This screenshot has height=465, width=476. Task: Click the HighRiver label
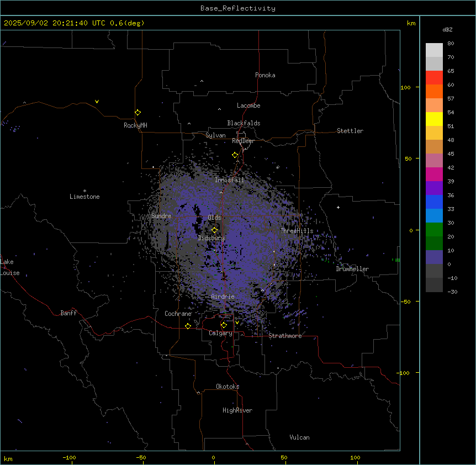(x=237, y=410)
